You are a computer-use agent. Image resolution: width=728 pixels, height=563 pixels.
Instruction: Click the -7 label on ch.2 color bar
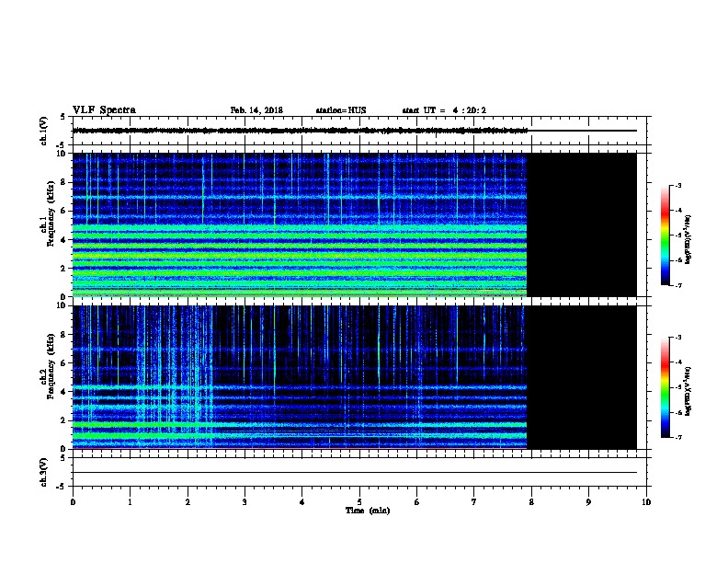(677, 438)
